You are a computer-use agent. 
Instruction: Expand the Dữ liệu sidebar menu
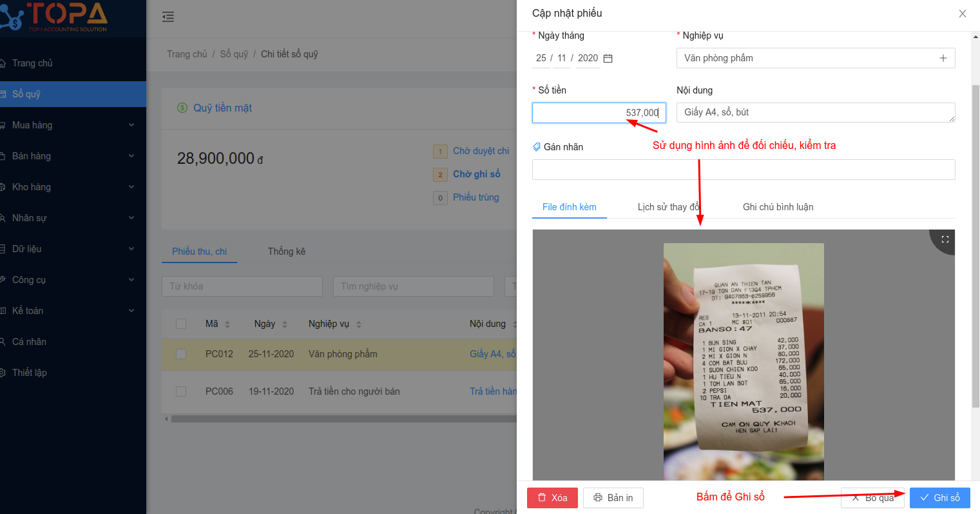point(73,249)
